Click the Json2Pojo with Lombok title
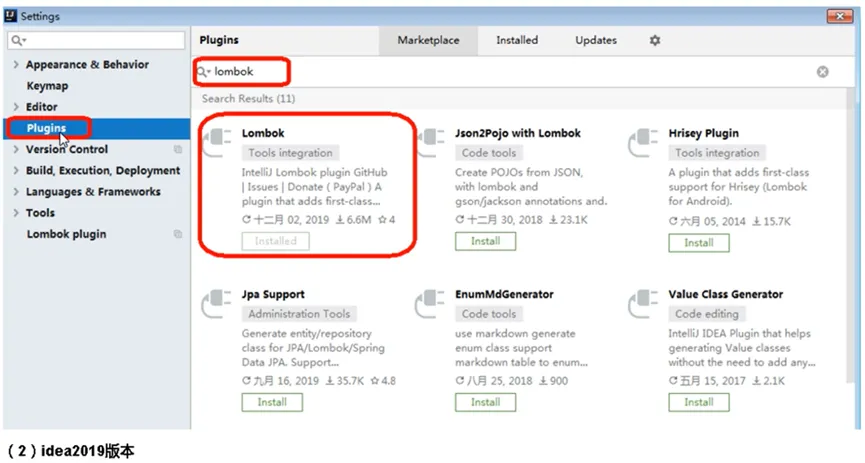The height and width of the screenshot is (463, 865). [518, 133]
